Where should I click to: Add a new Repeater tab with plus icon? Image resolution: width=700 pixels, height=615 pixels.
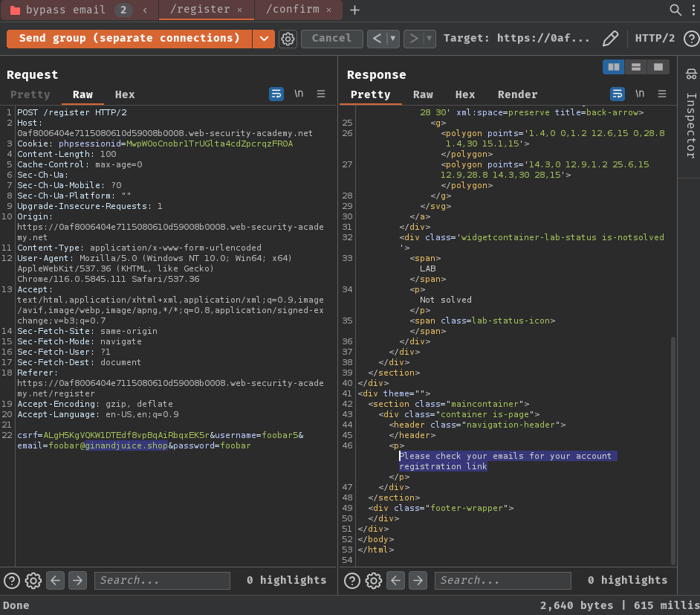[x=354, y=10]
